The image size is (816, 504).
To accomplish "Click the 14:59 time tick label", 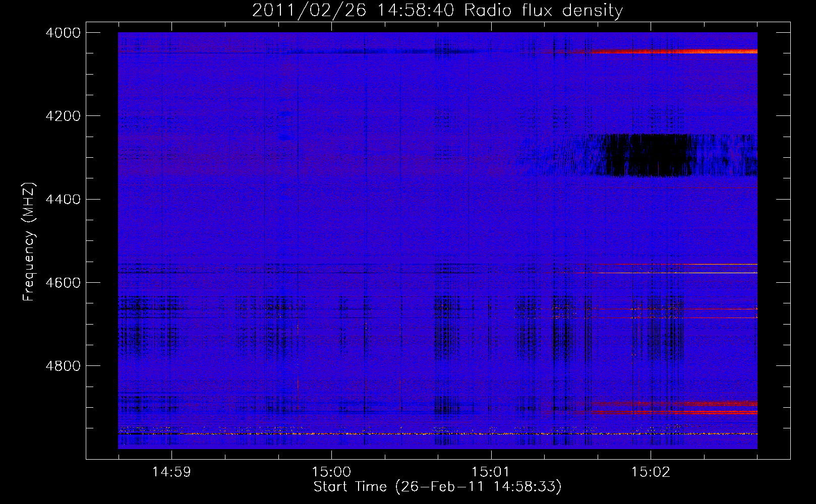I will 172,472.
